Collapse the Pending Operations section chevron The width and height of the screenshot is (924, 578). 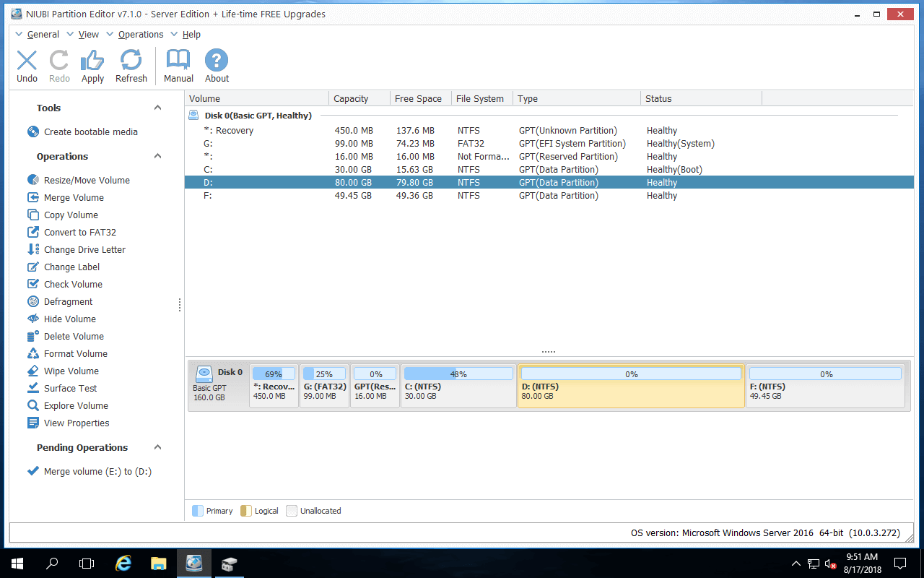pos(157,447)
